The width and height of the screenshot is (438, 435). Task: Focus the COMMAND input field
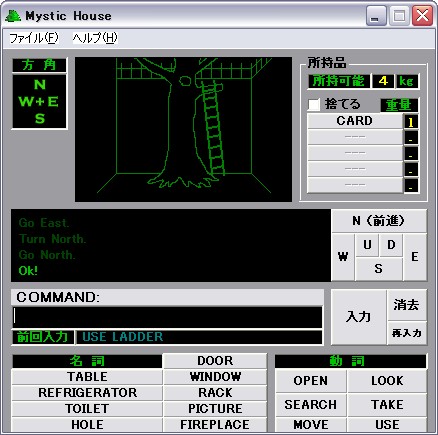[x=167, y=317]
